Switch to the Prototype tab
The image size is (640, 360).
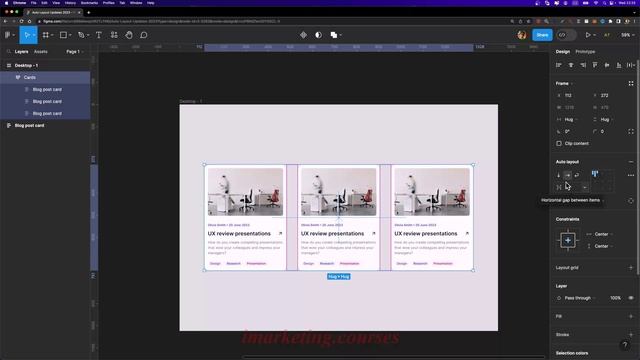click(x=585, y=51)
